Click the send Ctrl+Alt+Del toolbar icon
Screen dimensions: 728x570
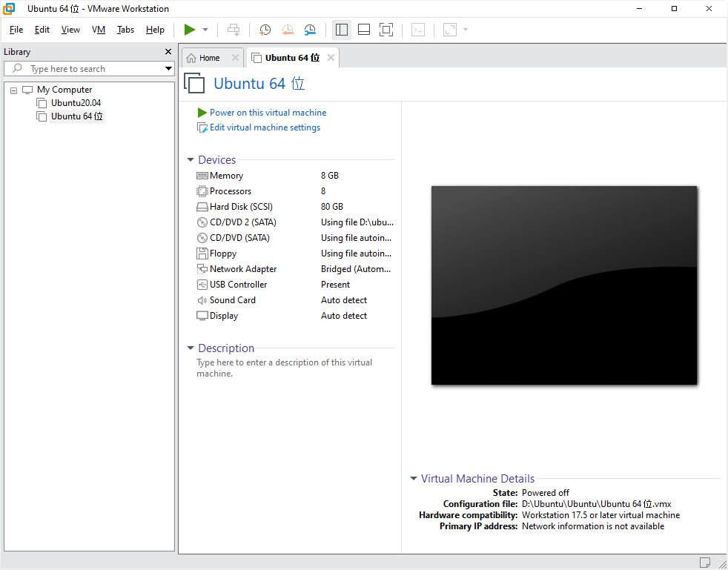pos(234,30)
